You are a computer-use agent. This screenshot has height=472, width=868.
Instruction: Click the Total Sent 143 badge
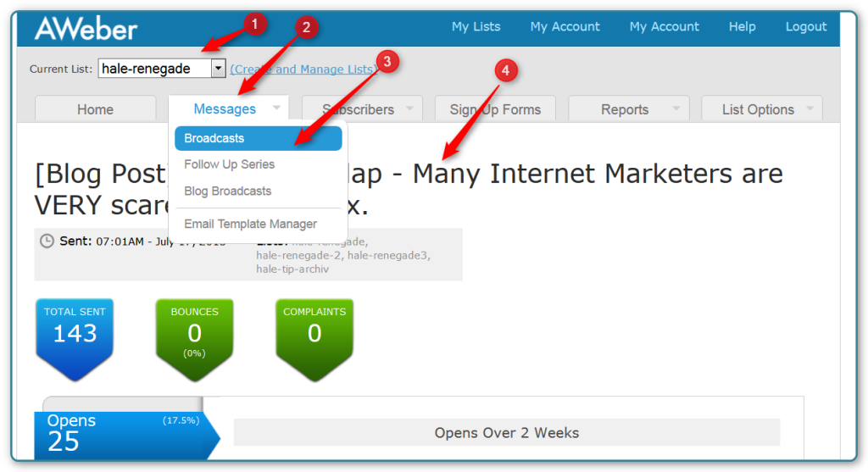pyautogui.click(x=75, y=339)
